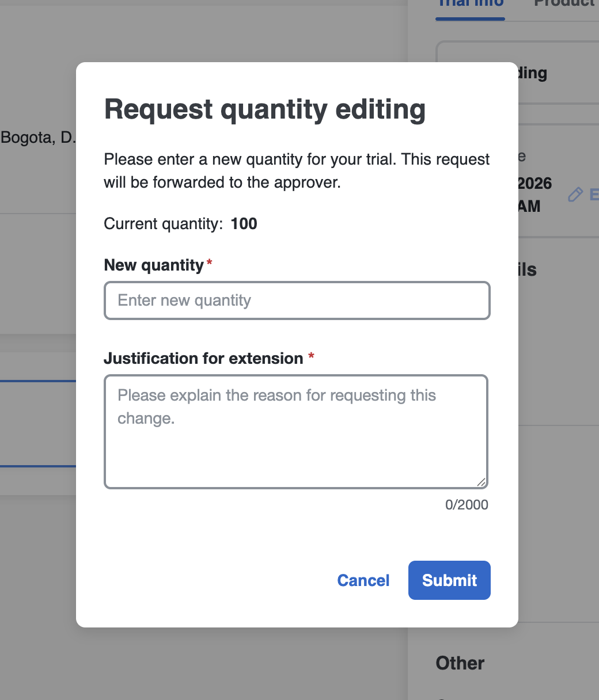Click the dialog's description paragraph
The width and height of the screenshot is (599, 700).
point(297,171)
